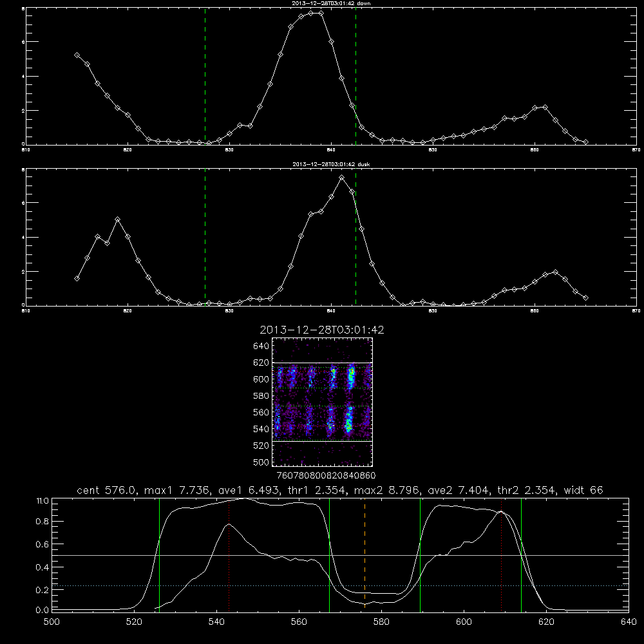Click the '2013-12-28T03:01:42 dusk' plot title
The height and width of the screenshot is (644, 644).
[x=331, y=164]
